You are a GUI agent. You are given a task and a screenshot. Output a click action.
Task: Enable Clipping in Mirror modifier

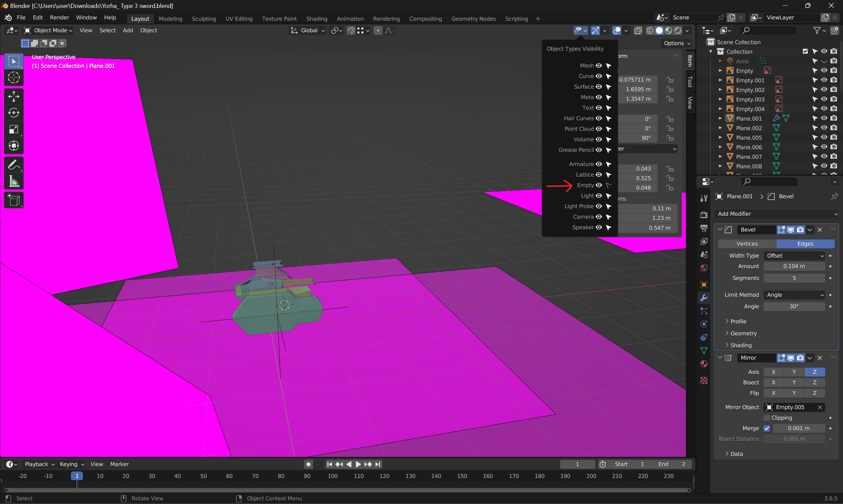(x=767, y=418)
